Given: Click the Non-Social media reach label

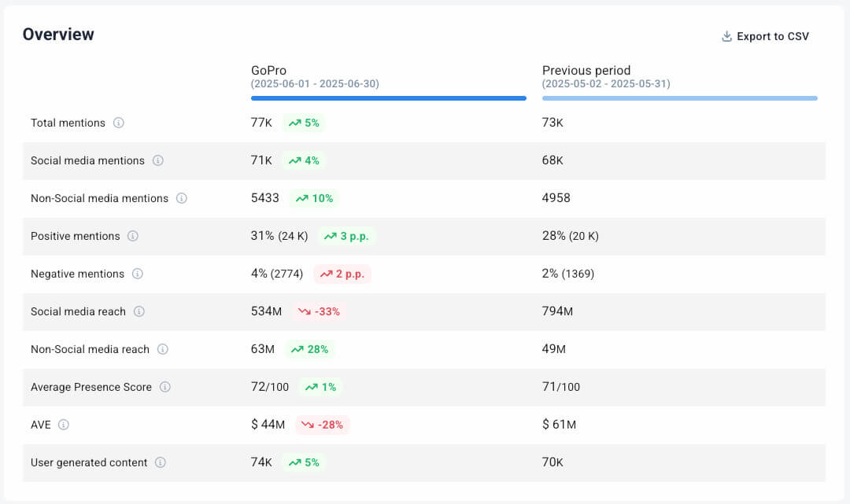Looking at the screenshot, I should click(x=90, y=349).
